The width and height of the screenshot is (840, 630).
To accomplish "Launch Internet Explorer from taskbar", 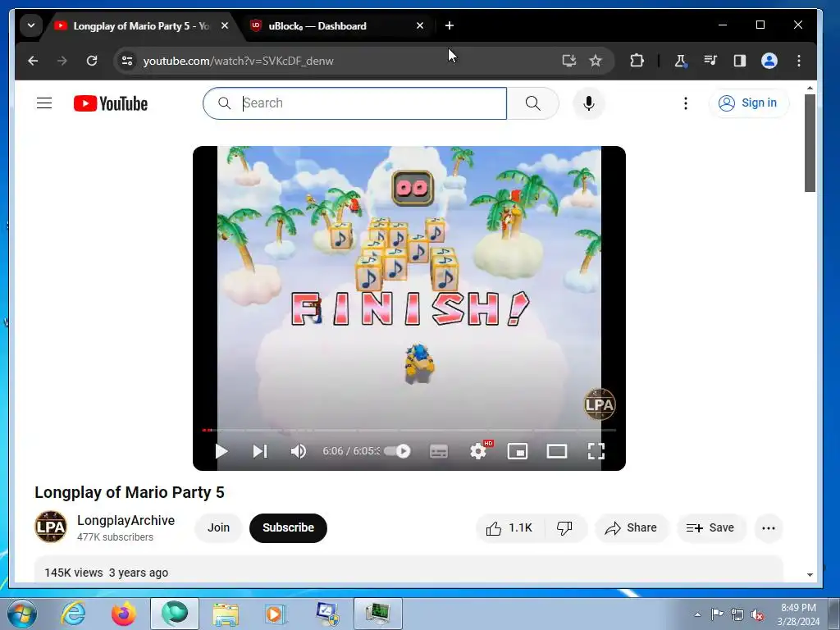I will coord(73,614).
